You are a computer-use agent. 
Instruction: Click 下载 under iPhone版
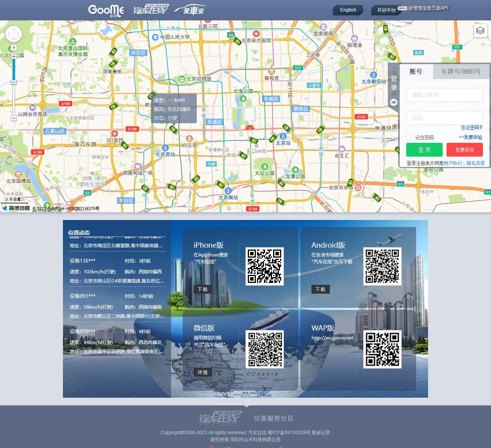(x=203, y=289)
